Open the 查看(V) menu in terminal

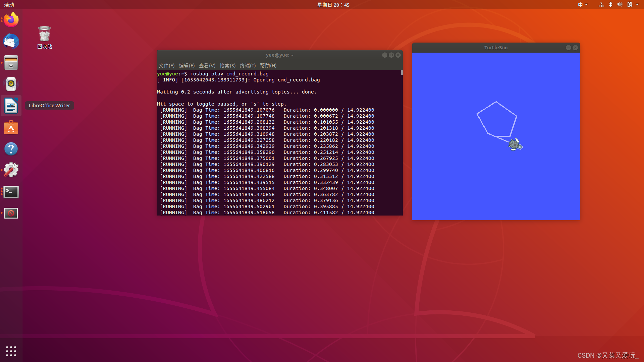[x=207, y=66]
